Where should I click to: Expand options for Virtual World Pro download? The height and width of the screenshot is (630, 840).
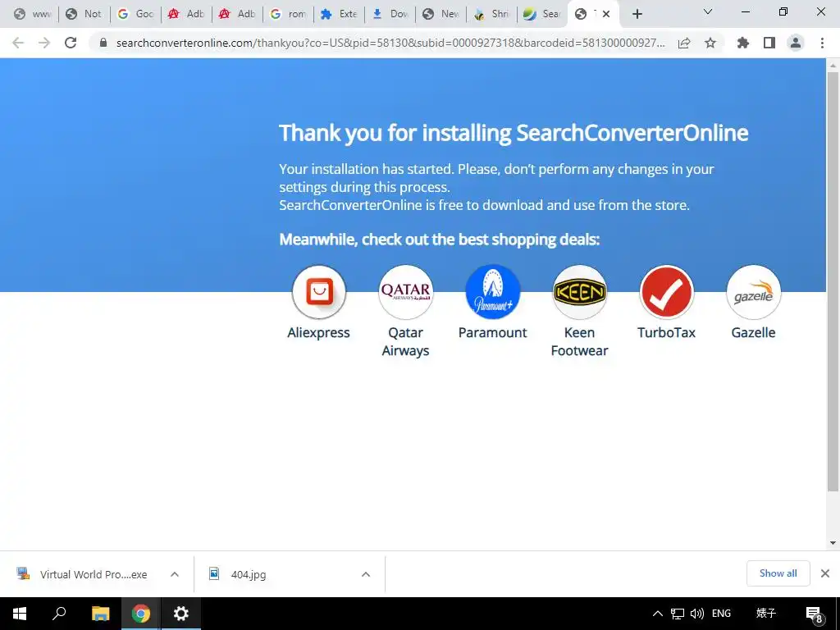pyautogui.click(x=175, y=574)
